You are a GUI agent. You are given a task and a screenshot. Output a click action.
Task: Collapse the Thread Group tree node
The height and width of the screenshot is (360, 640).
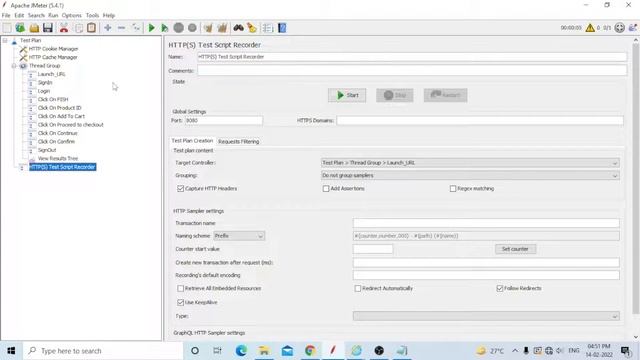(14, 66)
